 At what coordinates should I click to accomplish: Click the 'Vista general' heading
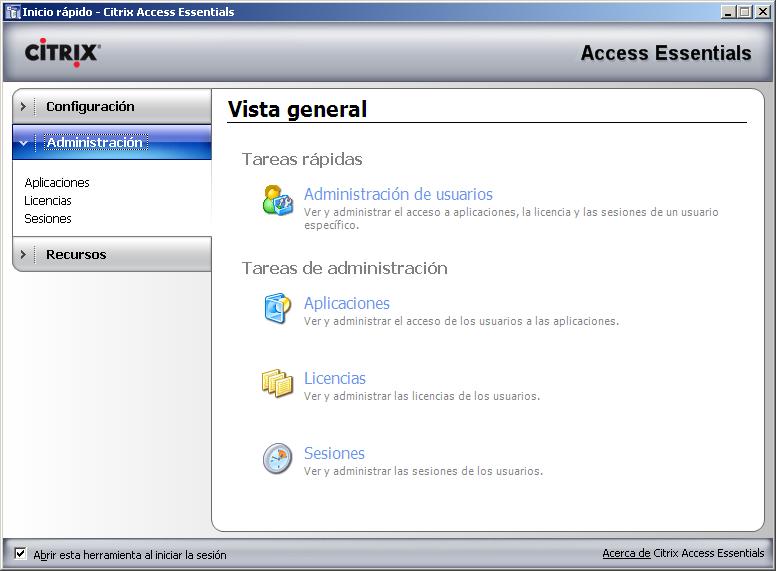(297, 109)
